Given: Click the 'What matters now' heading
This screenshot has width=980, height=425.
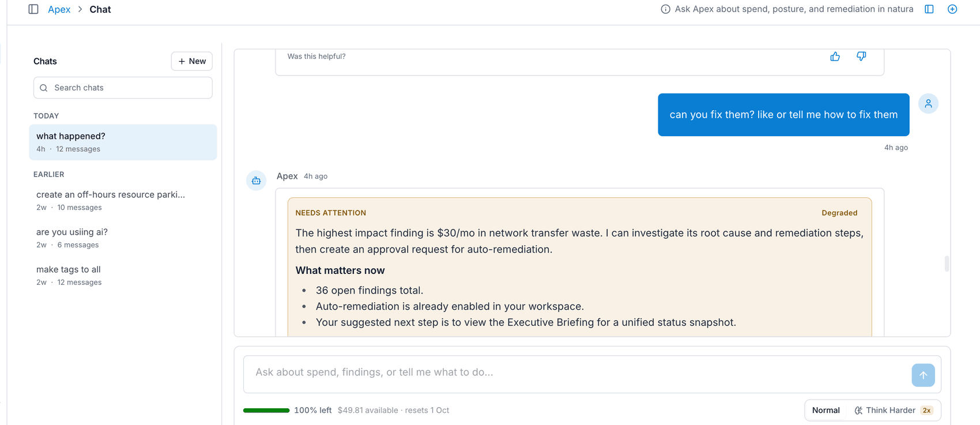Looking at the screenshot, I should tap(340, 270).
